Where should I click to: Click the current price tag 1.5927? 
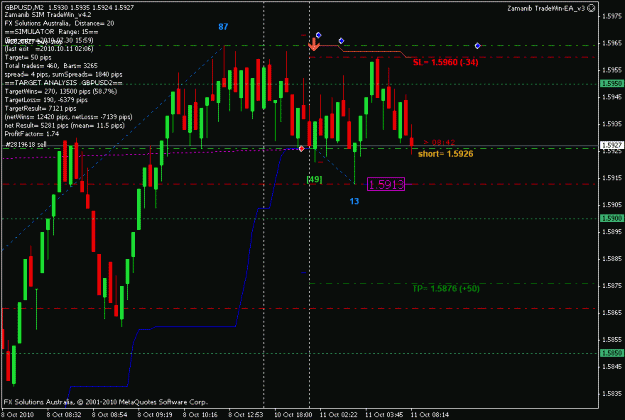click(x=611, y=145)
